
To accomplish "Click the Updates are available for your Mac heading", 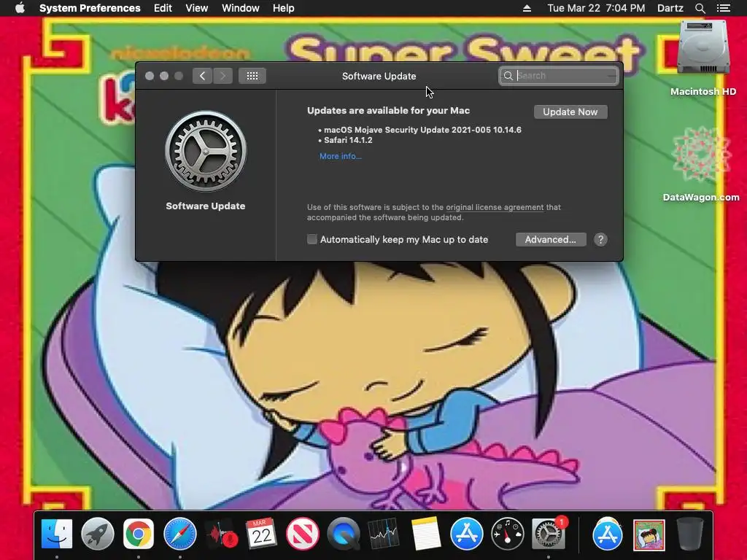I will coord(388,111).
